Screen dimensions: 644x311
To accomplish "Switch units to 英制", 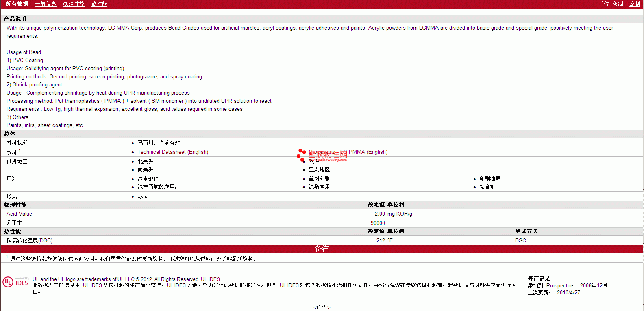I will (618, 4).
